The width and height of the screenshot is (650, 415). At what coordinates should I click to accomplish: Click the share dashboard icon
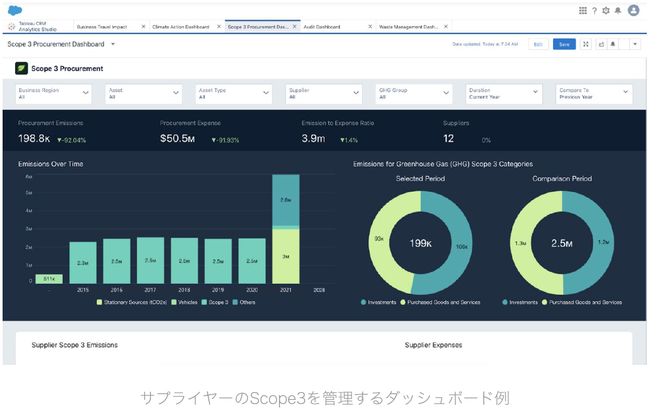(x=601, y=44)
